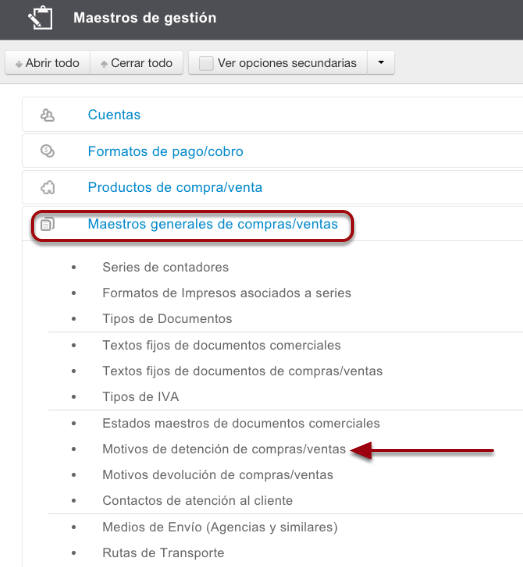Viewport: 523px width, 567px height.
Task: Click the Maestros generales documents icon
Action: point(47,224)
